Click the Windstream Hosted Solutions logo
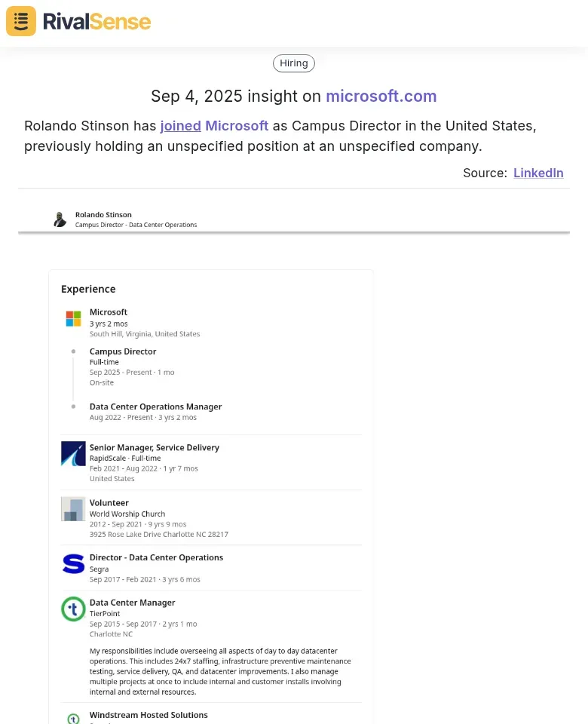Image resolution: width=588 pixels, height=724 pixels. tap(73, 719)
